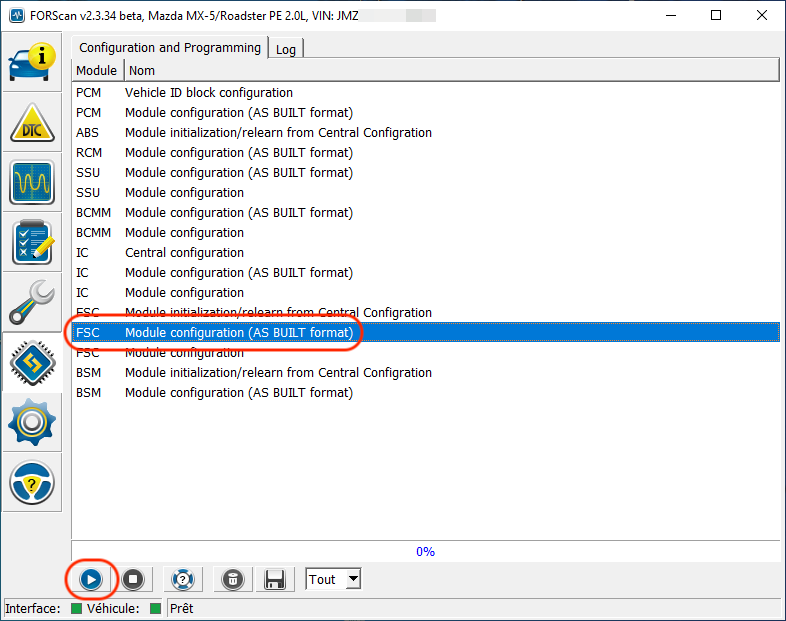Viewport: 786px width, 621px height.
Task: Select SSU plain Module configuration row
Action: coord(426,193)
